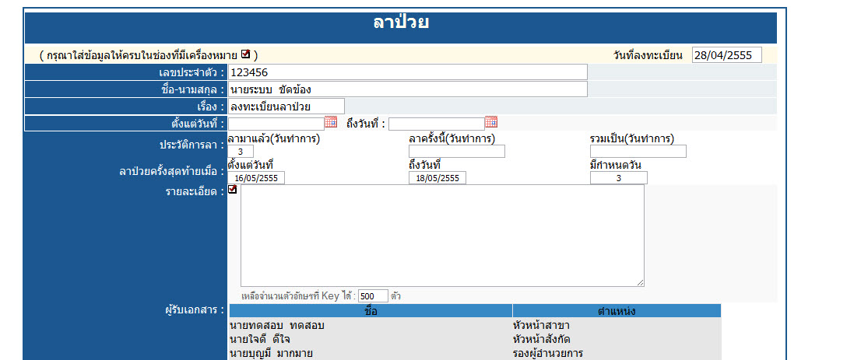Click the เลขประจำตัว field showing 123456

coord(408,72)
